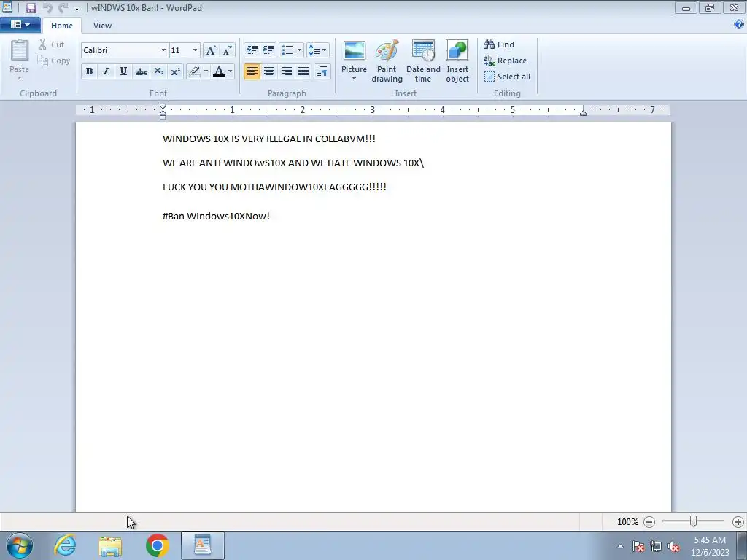Toggle Subscript formatting

tap(158, 71)
